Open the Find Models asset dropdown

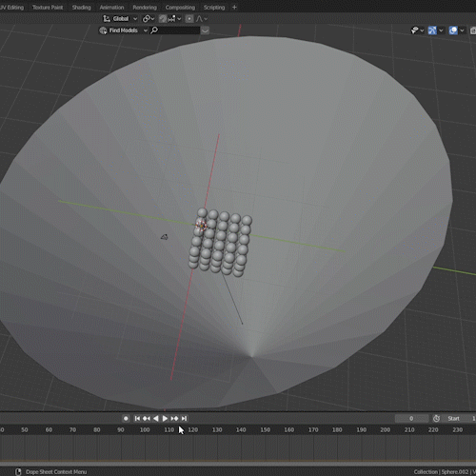[x=124, y=30]
